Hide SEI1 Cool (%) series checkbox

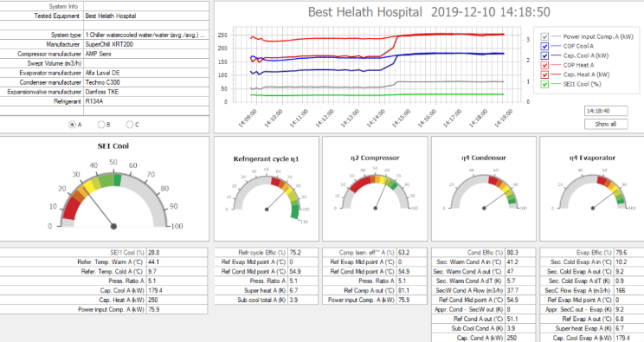[x=544, y=84]
